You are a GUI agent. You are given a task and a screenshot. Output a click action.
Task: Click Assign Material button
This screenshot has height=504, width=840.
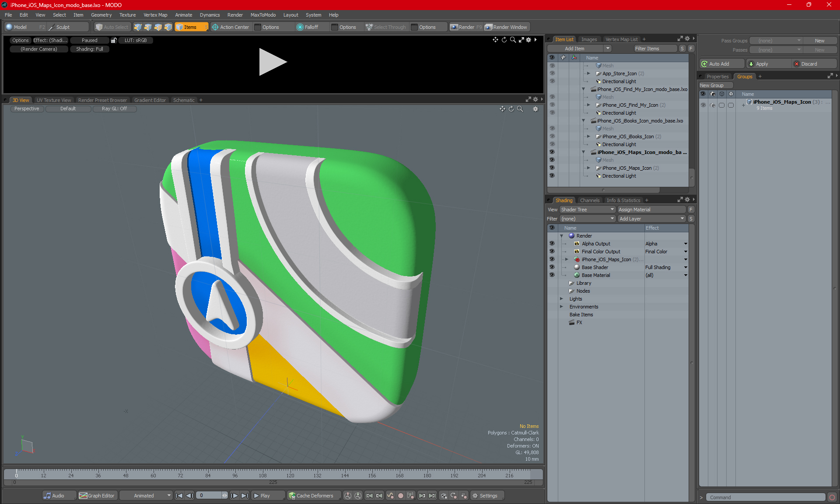coord(651,210)
